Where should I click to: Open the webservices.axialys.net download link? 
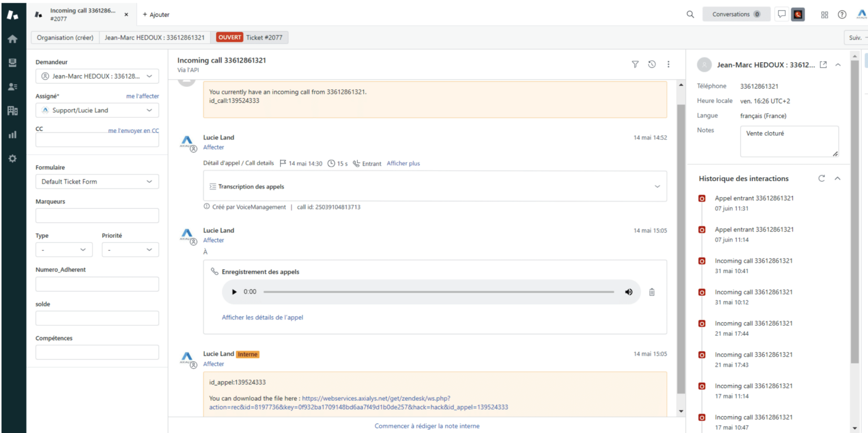pos(358,403)
